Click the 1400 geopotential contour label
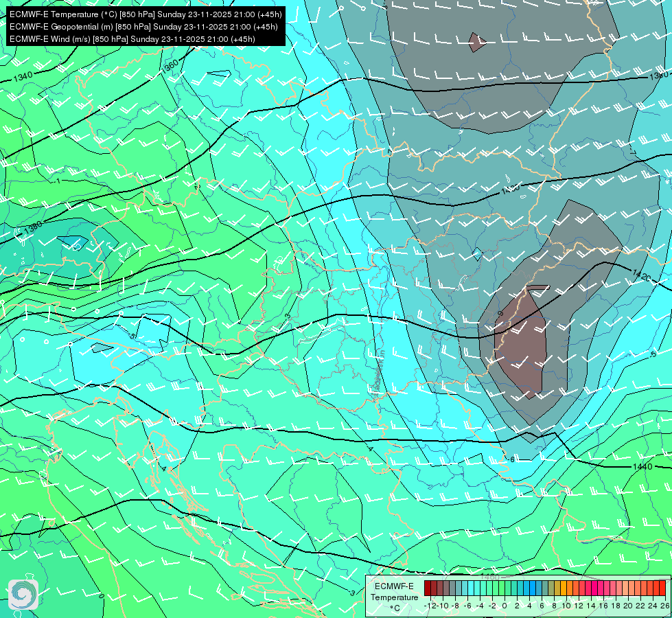Image resolution: width=672 pixels, height=618 pixels. coord(511,188)
